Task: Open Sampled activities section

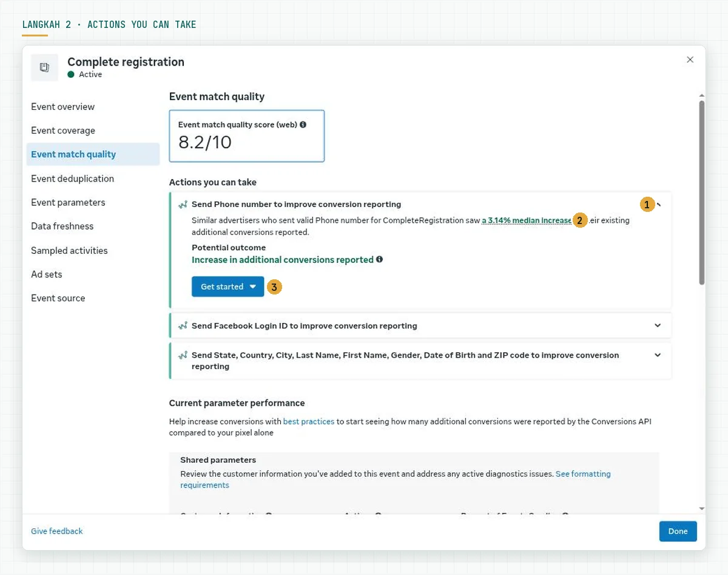Action: click(93, 250)
